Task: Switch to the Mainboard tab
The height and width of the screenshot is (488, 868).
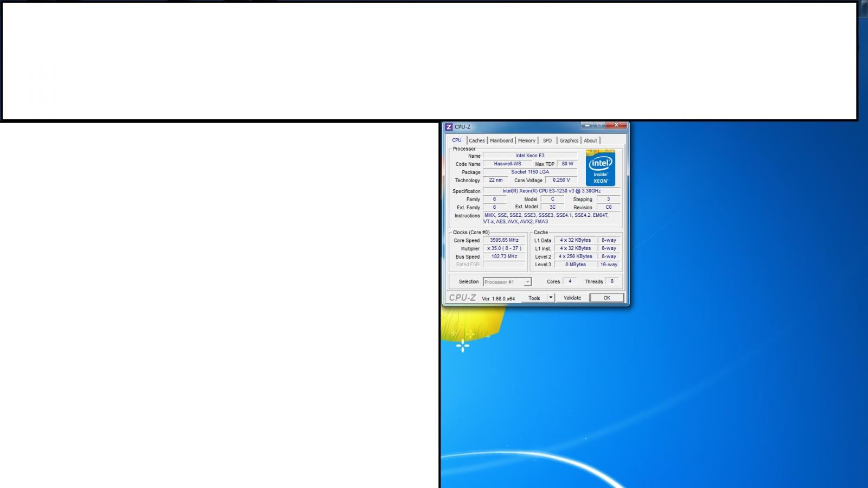Action: 501,140
